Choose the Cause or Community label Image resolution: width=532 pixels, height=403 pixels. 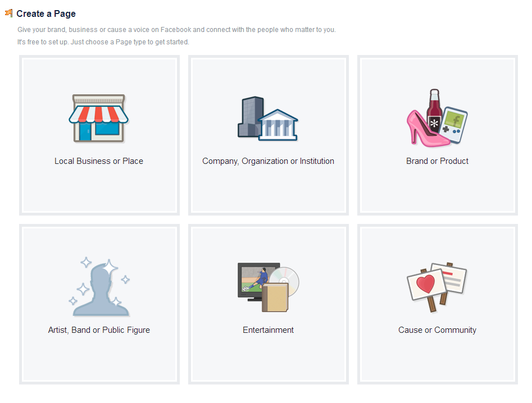point(437,330)
